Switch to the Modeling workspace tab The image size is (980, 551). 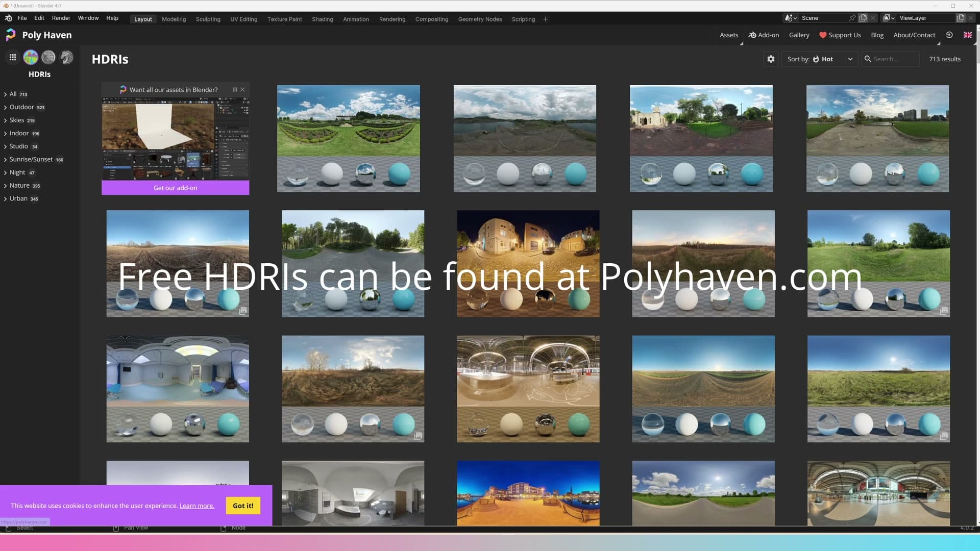click(x=174, y=19)
